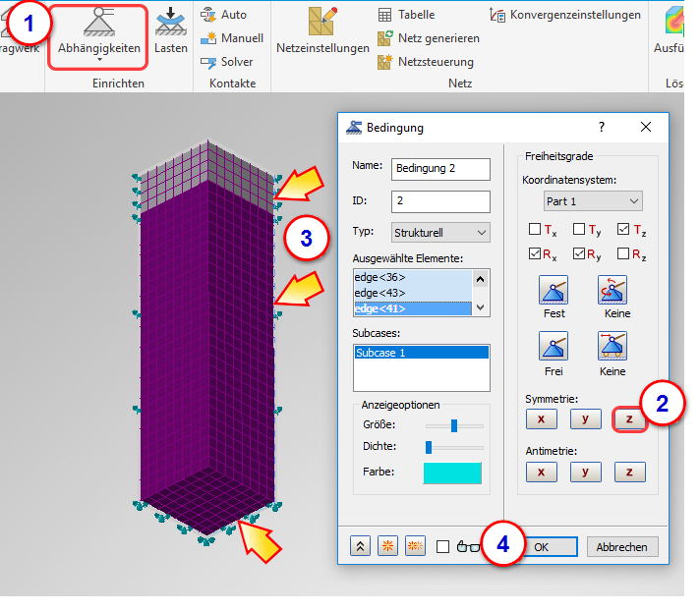Image resolution: width=700 pixels, height=612 pixels.
Task: Expand the Abhängigkeiten dropdown arrow
Action: (x=99, y=59)
